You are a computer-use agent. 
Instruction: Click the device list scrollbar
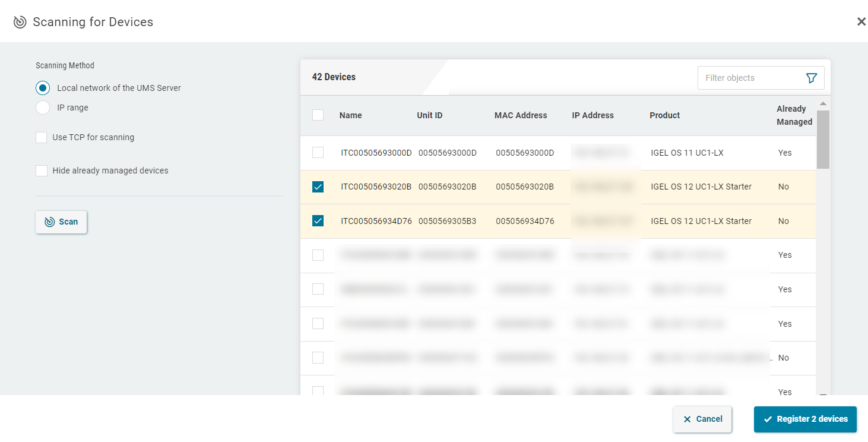(824, 140)
